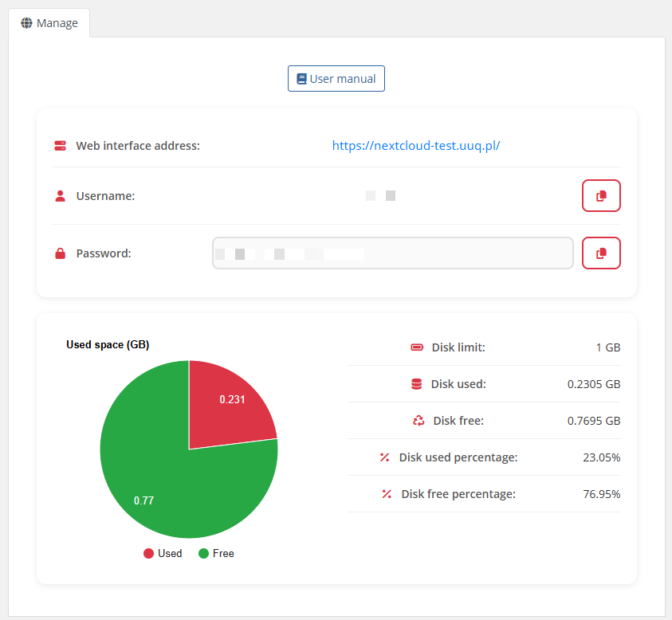Viewport: 672px width, 620px height.
Task: Copy the username with the copy icon
Action: [601, 196]
